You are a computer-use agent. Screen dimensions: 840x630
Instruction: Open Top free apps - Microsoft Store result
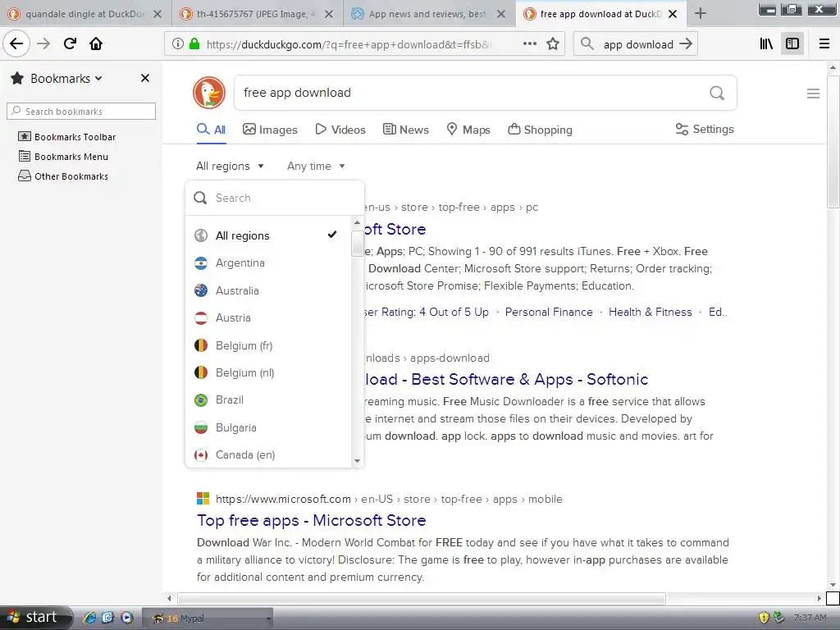tap(311, 520)
